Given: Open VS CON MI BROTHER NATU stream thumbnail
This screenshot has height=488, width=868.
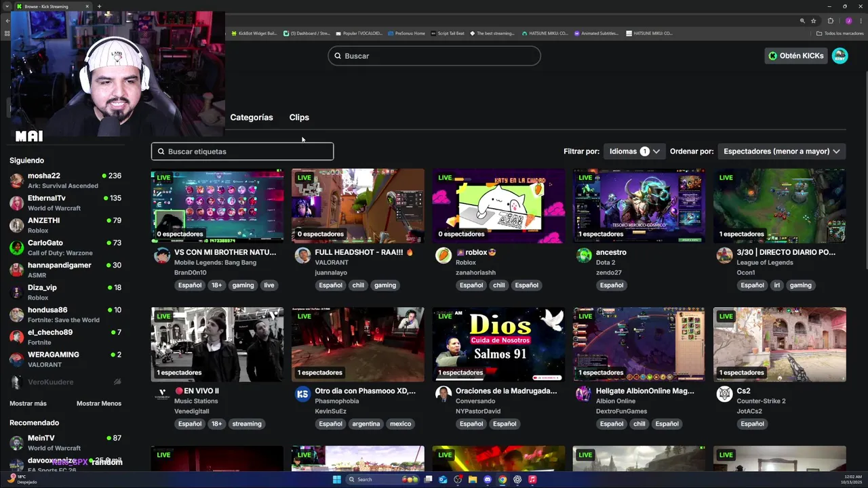Looking at the screenshot, I should (x=217, y=206).
